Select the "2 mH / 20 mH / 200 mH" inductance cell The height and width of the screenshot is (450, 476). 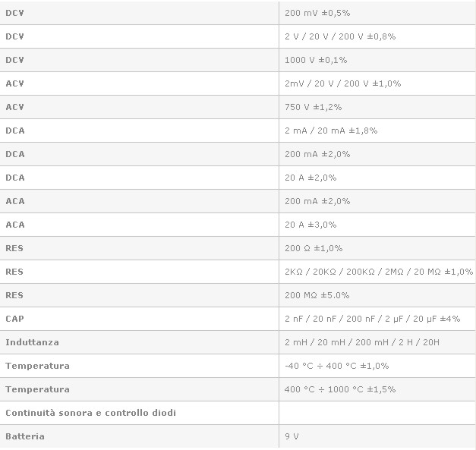361,342
